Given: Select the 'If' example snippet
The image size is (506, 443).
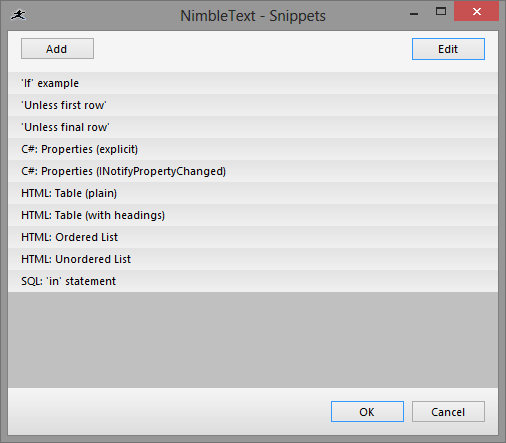Looking at the screenshot, I should click(253, 83).
